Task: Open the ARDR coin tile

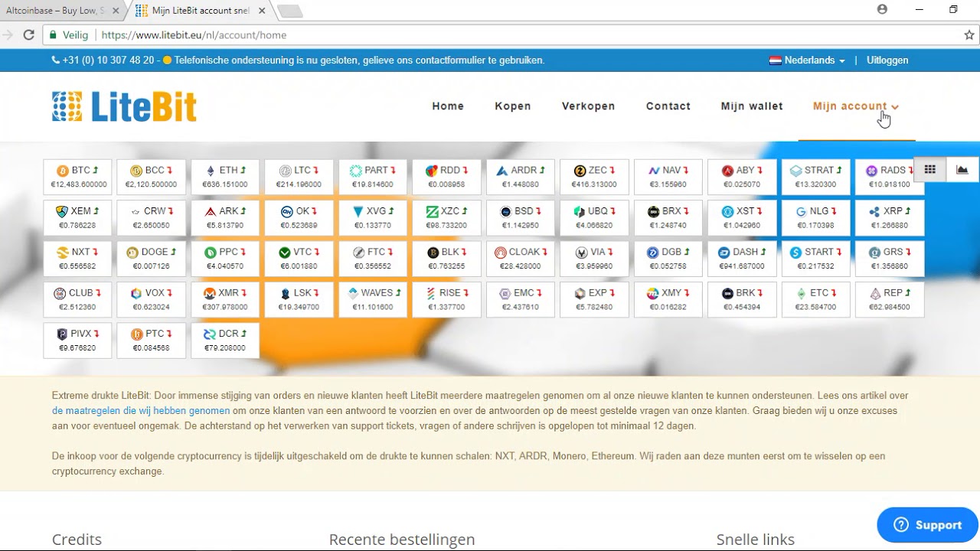Action: tap(521, 177)
